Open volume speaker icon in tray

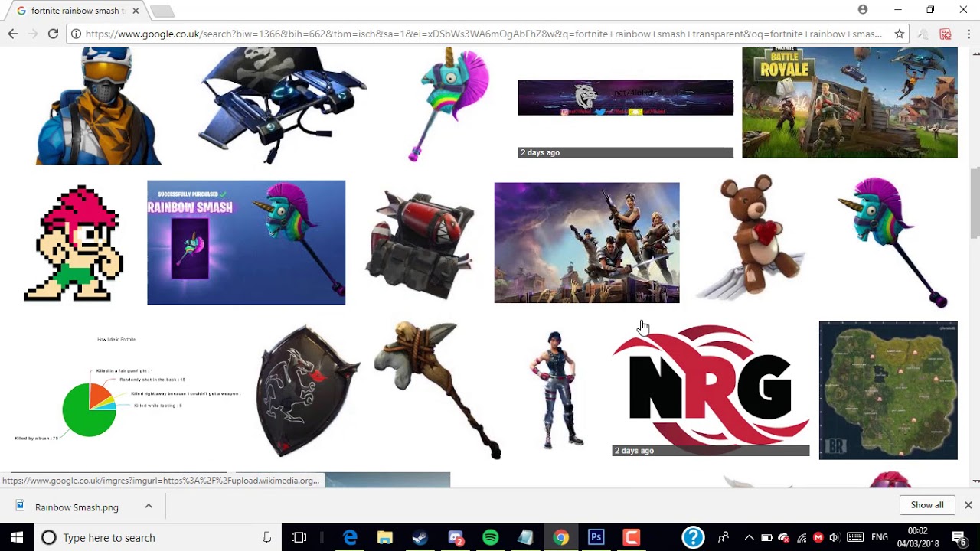[835, 537]
